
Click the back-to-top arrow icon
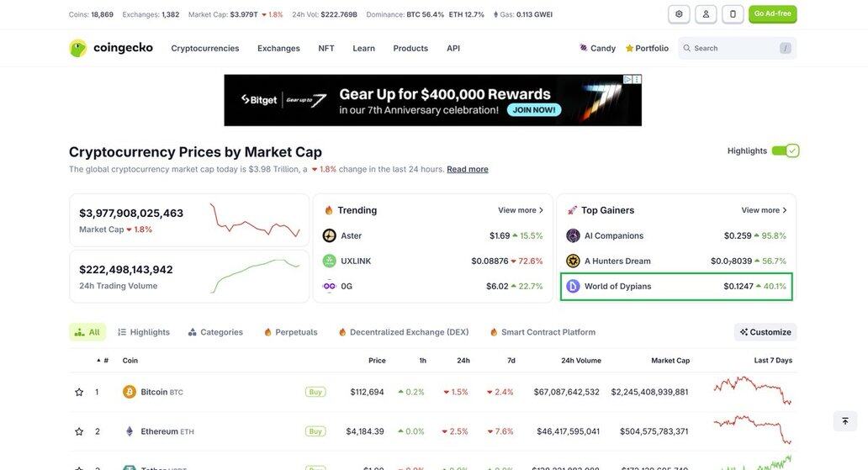tap(844, 421)
